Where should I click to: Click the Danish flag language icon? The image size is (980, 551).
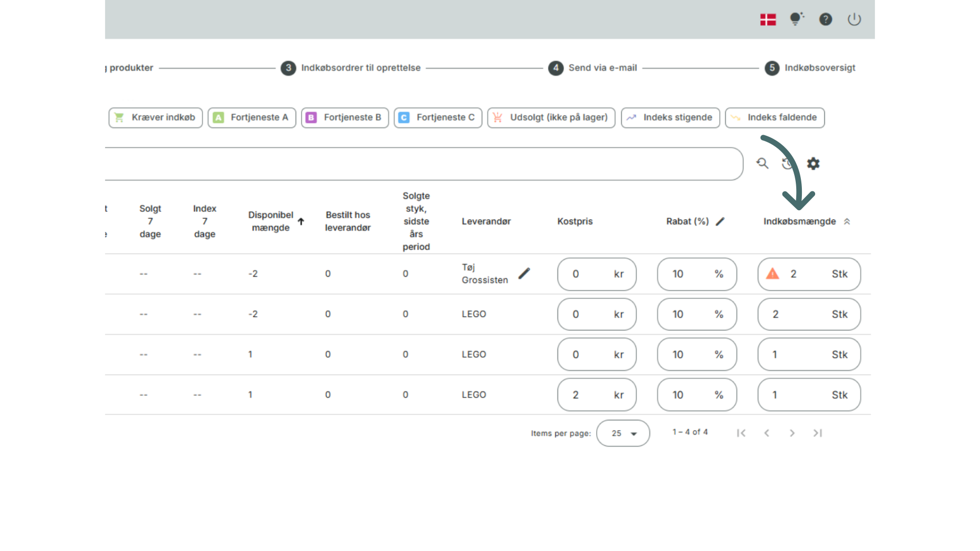tap(768, 19)
